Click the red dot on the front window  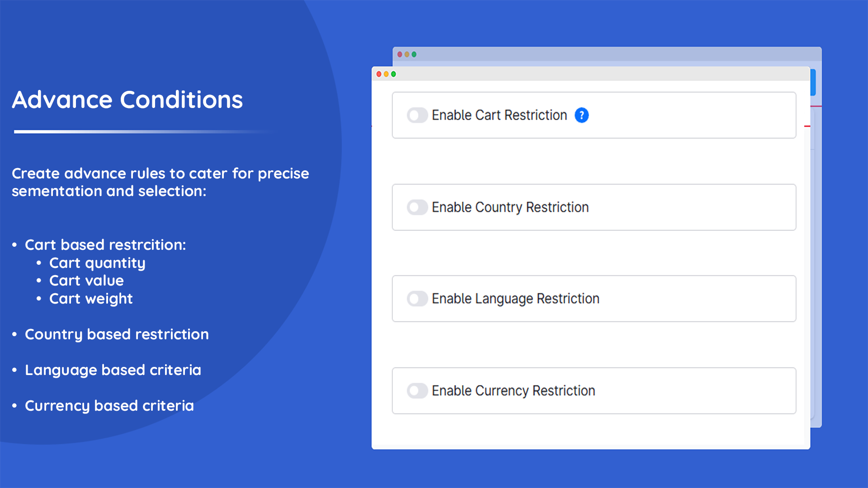point(379,74)
